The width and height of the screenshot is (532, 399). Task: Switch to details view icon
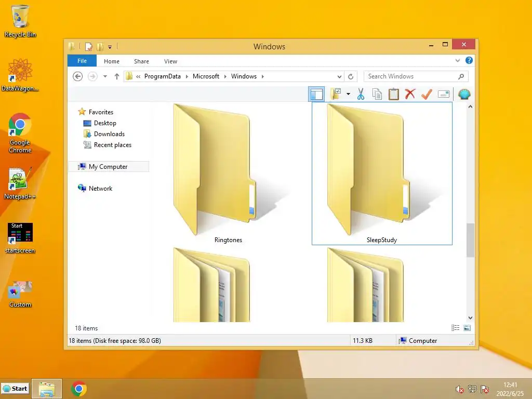[455, 328]
